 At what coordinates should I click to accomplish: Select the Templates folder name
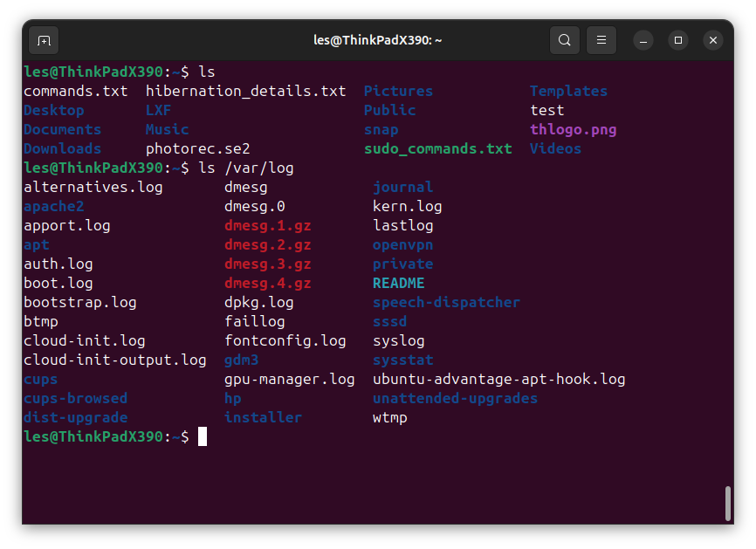(x=567, y=91)
